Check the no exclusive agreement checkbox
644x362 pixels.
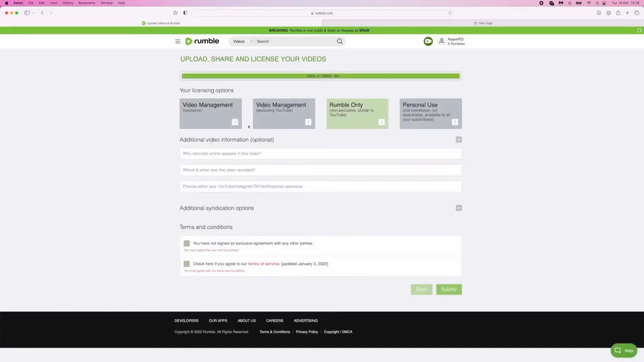point(187,243)
